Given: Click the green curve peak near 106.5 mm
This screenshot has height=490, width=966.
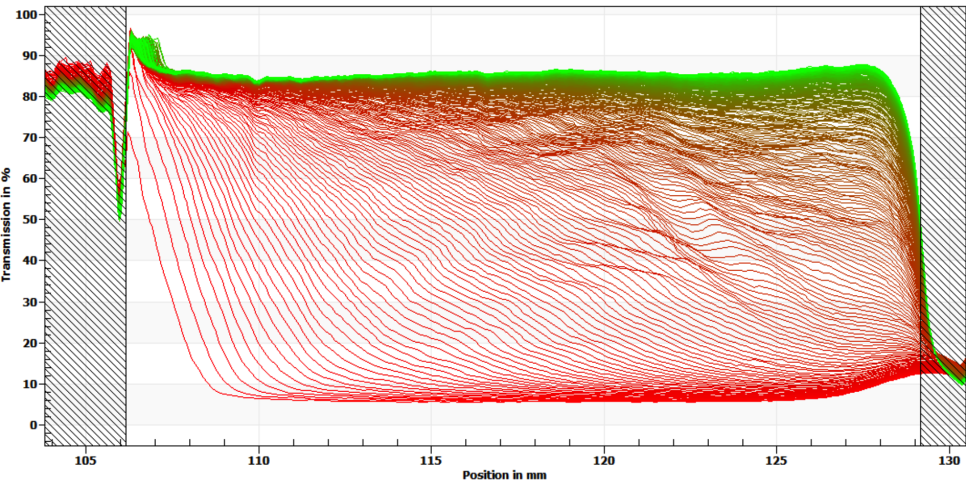Looking at the screenshot, I should click(x=131, y=33).
